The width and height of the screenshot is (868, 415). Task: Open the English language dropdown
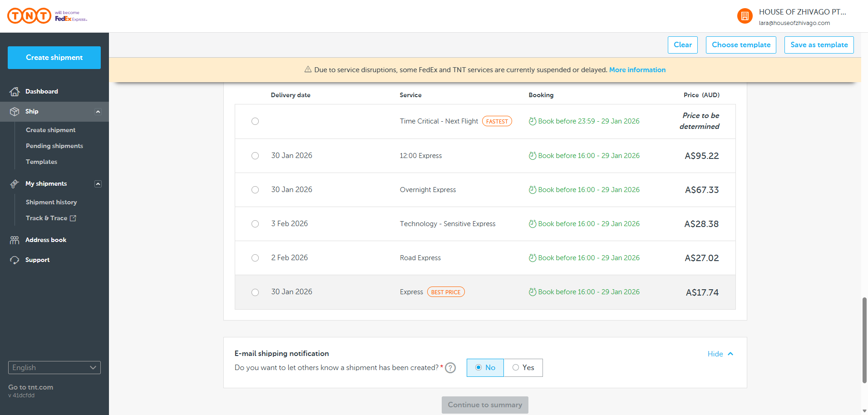coord(54,368)
